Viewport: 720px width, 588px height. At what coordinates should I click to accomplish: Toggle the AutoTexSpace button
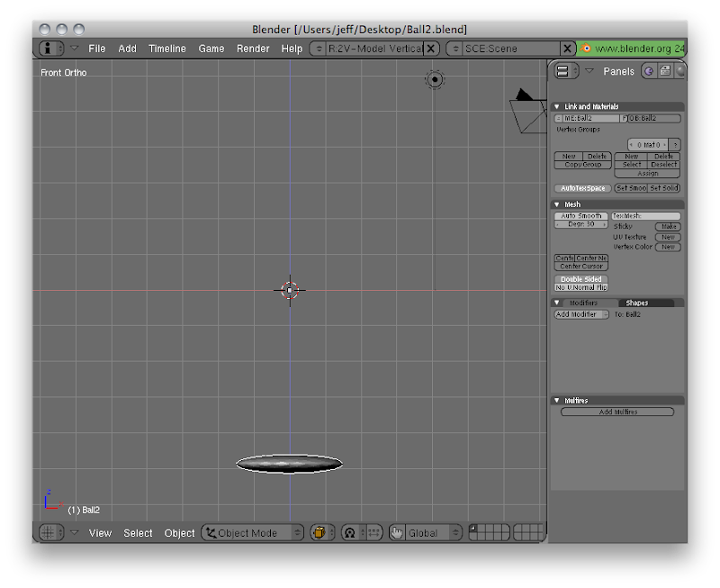(x=582, y=188)
